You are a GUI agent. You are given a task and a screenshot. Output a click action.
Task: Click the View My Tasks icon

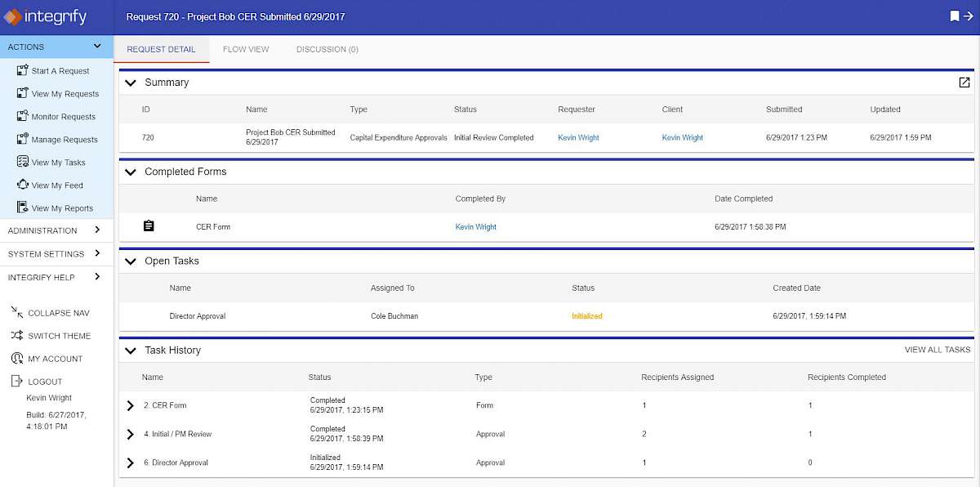tap(23, 162)
